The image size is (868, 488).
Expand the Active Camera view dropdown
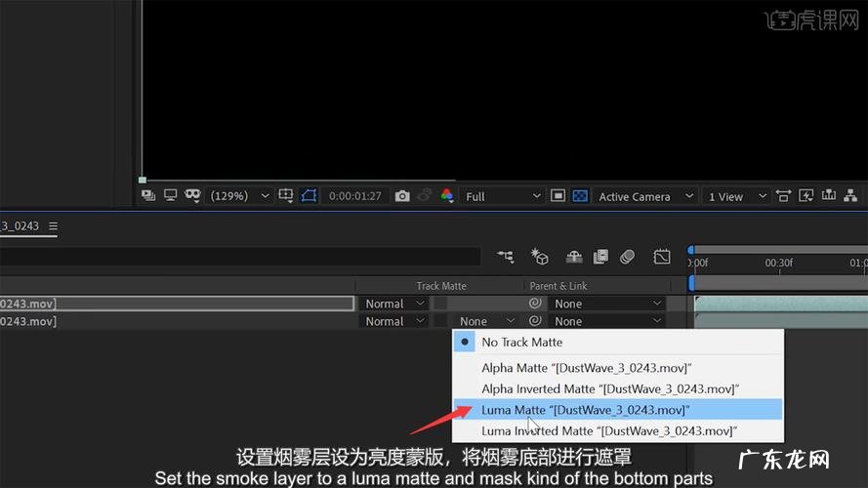644,196
